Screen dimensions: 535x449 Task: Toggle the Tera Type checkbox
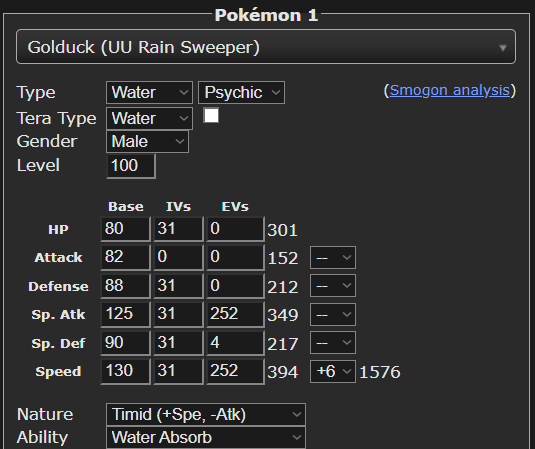pyautogui.click(x=211, y=115)
